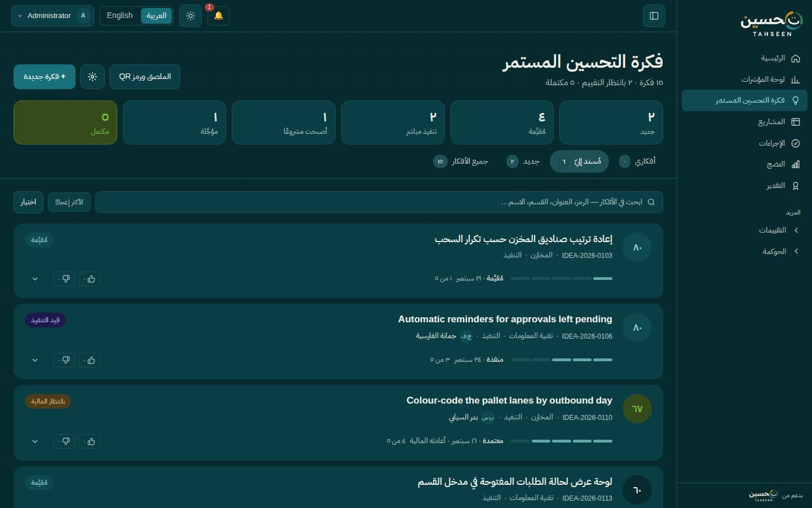Click the progress bar of IDEA-2026-0110
Viewport: 812px width, 508px height.
[562, 441]
